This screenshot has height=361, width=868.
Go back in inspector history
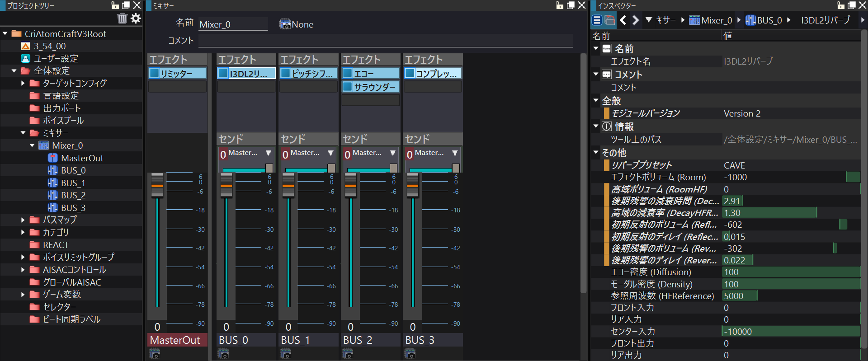tap(623, 20)
